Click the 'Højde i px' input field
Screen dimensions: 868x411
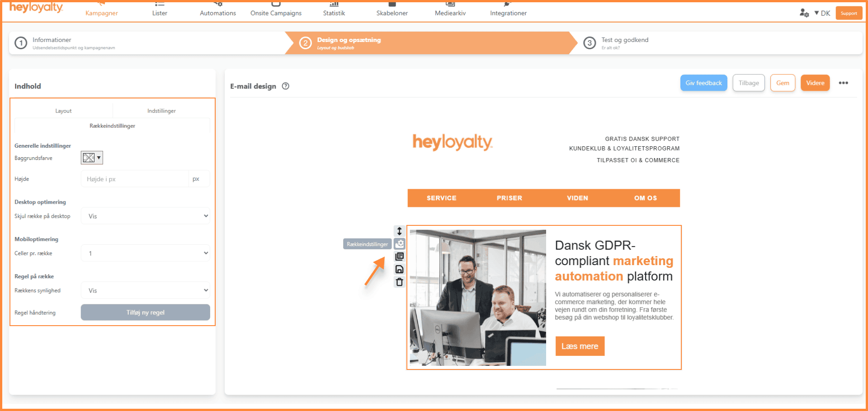(135, 179)
